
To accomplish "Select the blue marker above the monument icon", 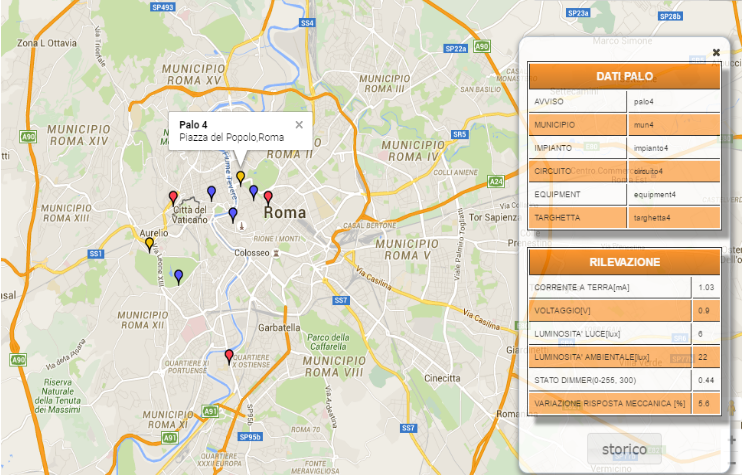I will (233, 214).
